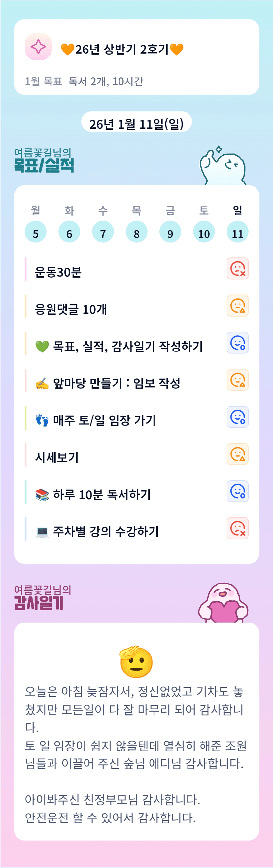Select Monday the 5th in week row
Screen dimensions: 273x868
[x=35, y=232]
